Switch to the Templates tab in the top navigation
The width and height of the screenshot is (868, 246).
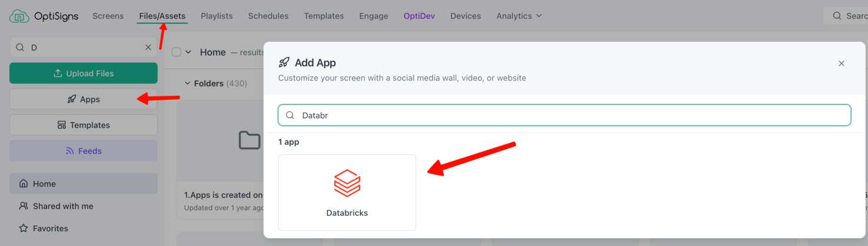(x=324, y=16)
